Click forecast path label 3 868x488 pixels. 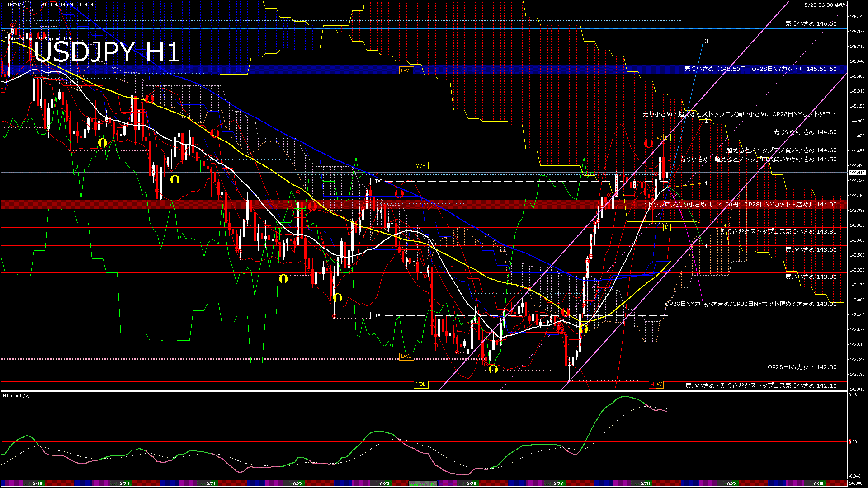click(x=706, y=41)
